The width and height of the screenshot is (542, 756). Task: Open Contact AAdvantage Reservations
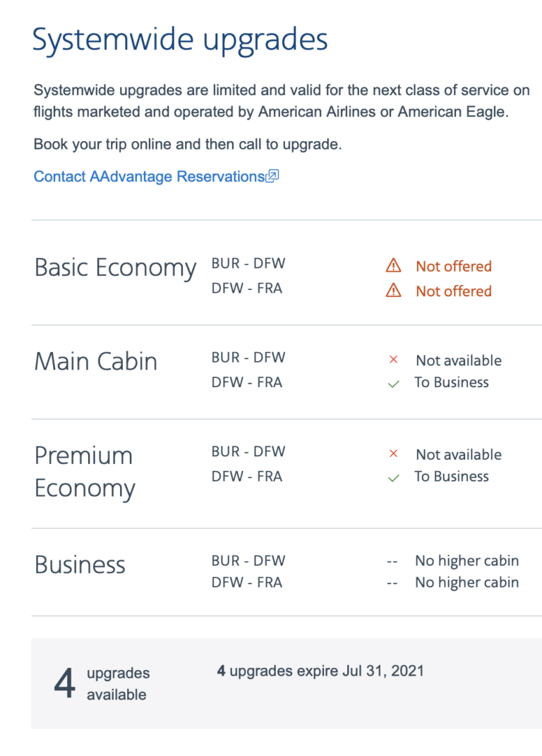tap(148, 176)
